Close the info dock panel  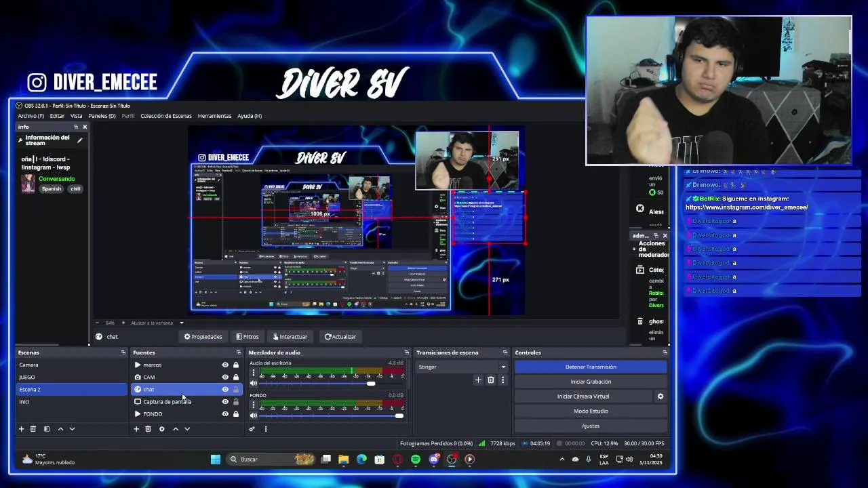85,127
